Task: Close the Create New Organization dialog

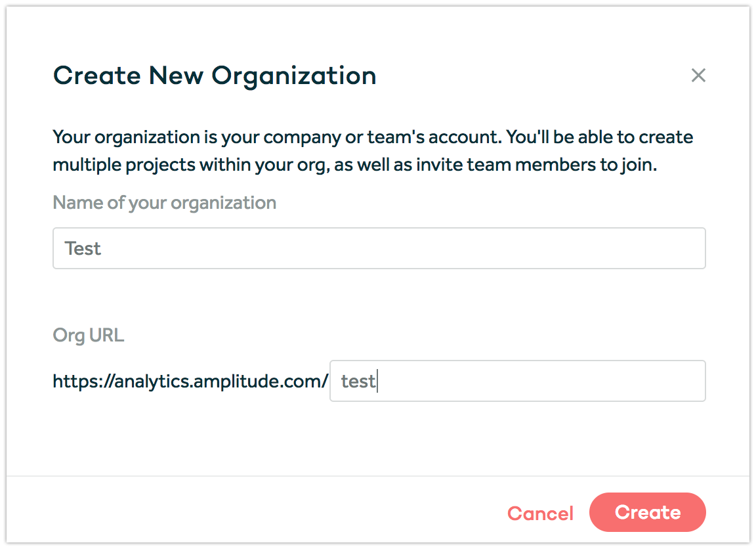Action: 698,76
